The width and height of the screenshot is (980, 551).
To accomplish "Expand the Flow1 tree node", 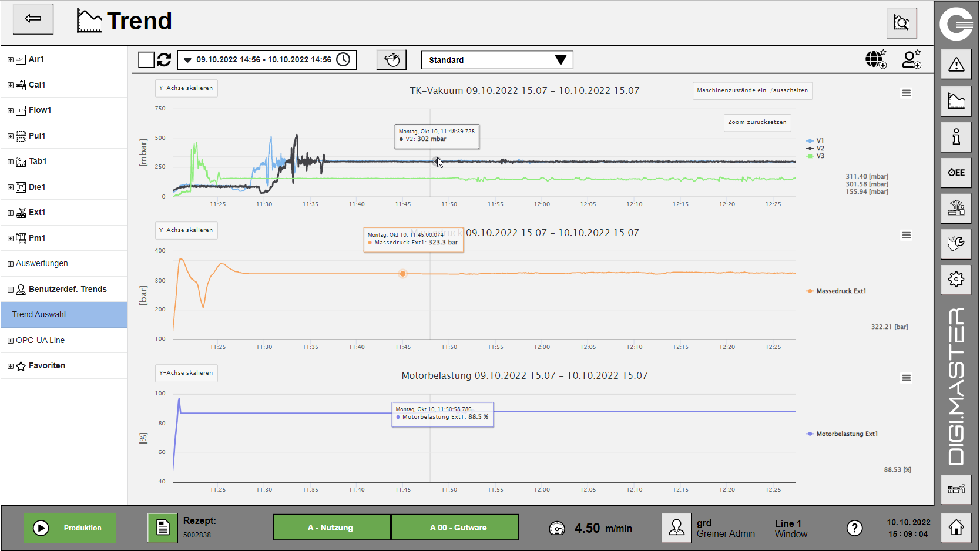I will pyautogui.click(x=11, y=110).
